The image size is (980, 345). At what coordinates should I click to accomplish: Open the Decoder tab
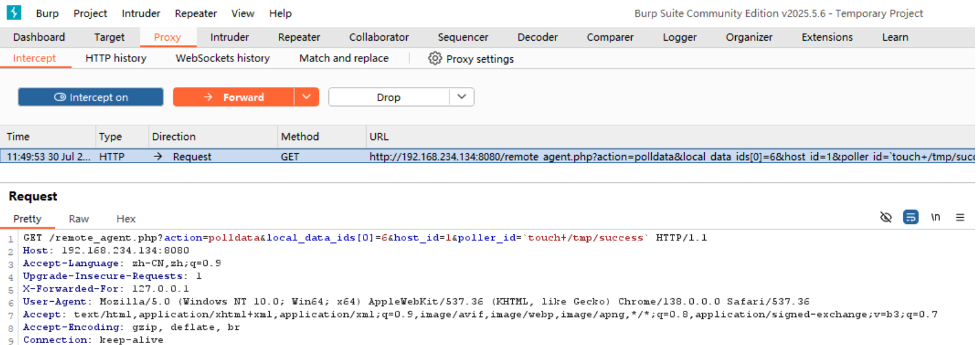coord(537,37)
